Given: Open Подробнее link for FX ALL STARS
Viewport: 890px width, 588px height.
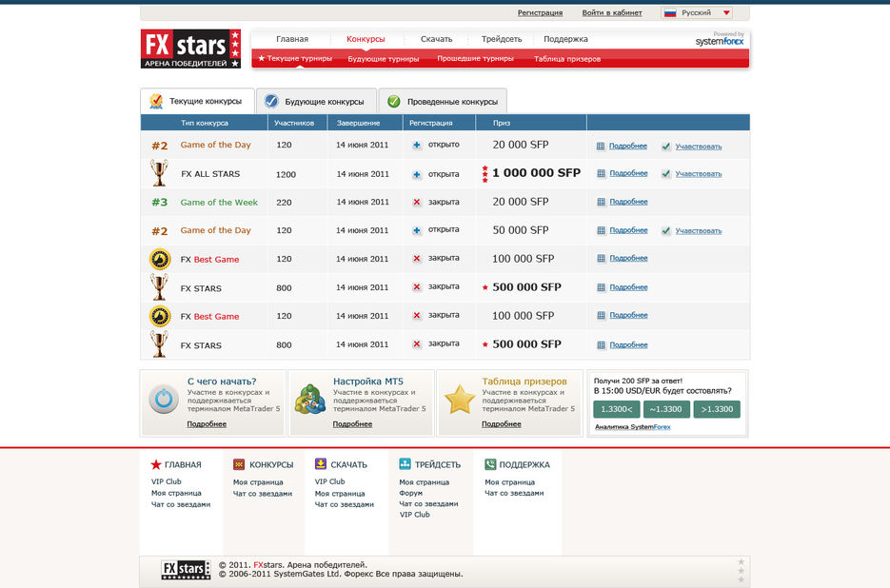Looking at the screenshot, I should [628, 173].
